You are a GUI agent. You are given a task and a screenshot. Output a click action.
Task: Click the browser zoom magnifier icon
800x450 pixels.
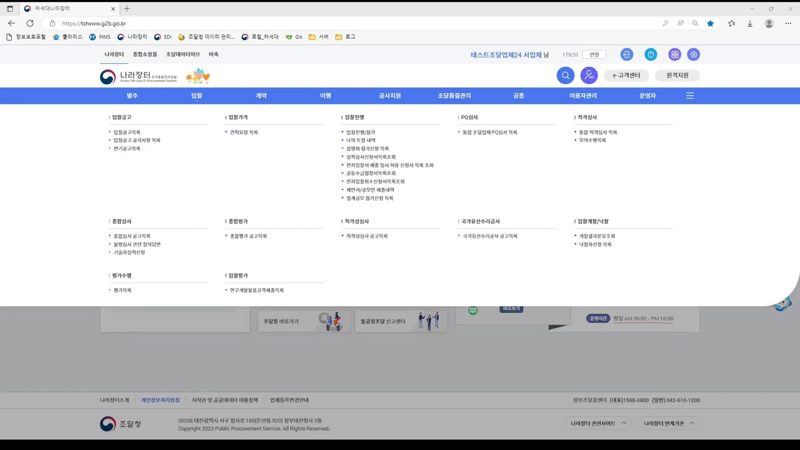(695, 23)
